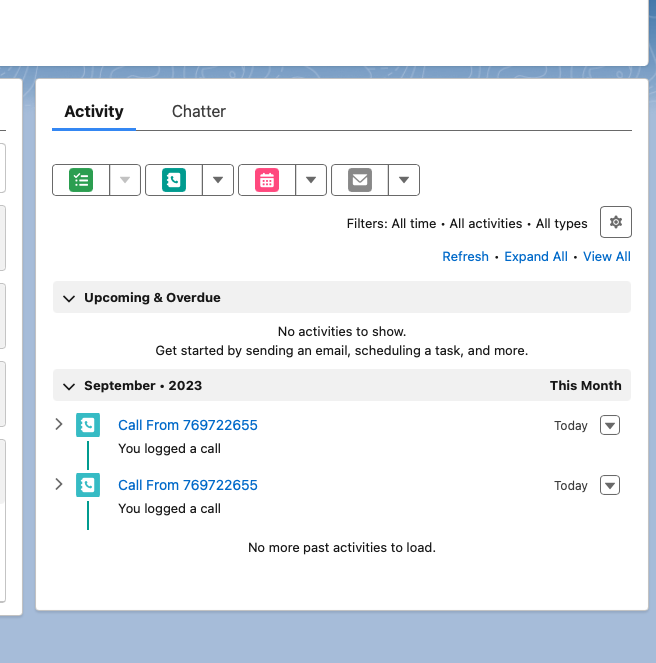Open the first call's action menu arrow

[610, 425]
